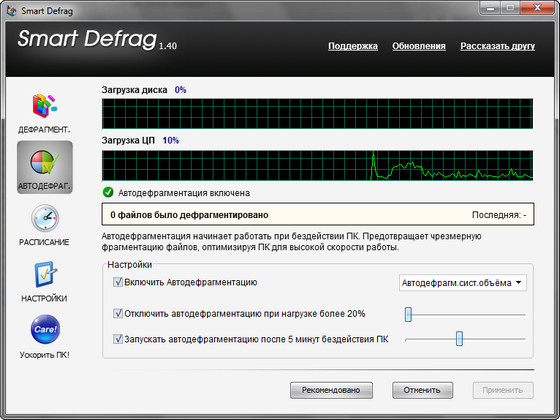This screenshot has height=420, width=560.
Task: Click the Smart Defrag title bar icon
Action: [x=11, y=11]
